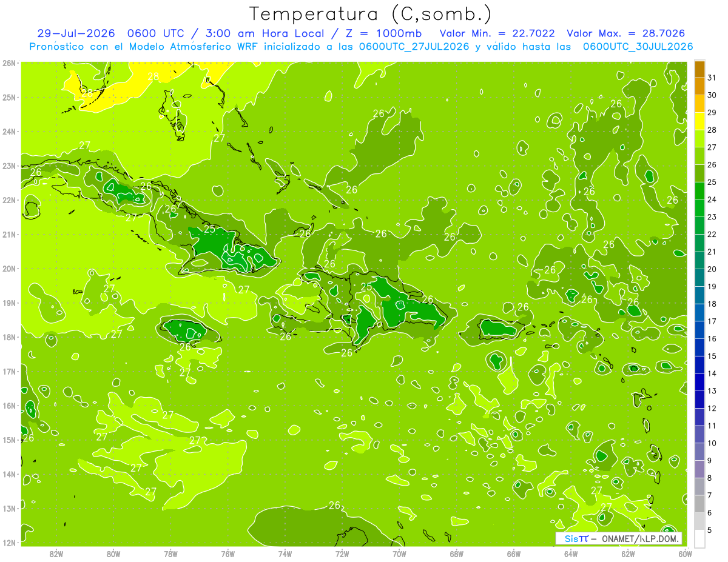
Task: Click the "72W" longitude axis label
Action: coord(342,554)
